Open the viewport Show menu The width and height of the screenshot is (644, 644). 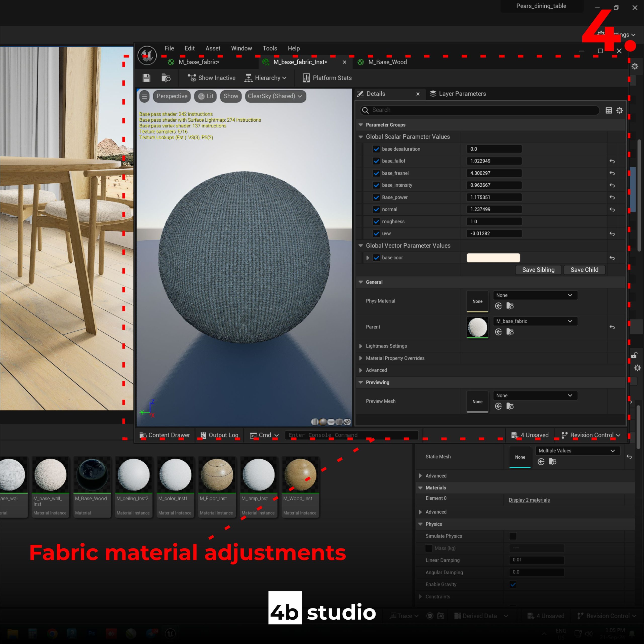231,96
